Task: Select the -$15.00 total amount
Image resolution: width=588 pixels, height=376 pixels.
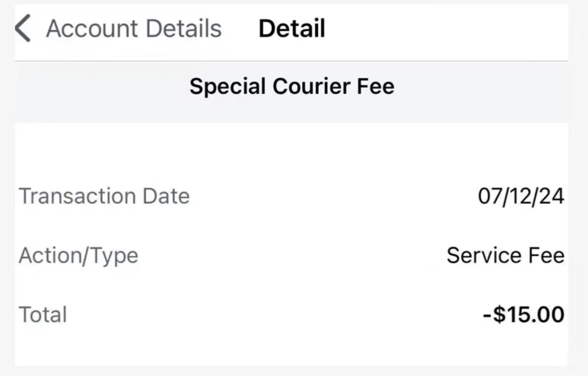Action: point(523,315)
